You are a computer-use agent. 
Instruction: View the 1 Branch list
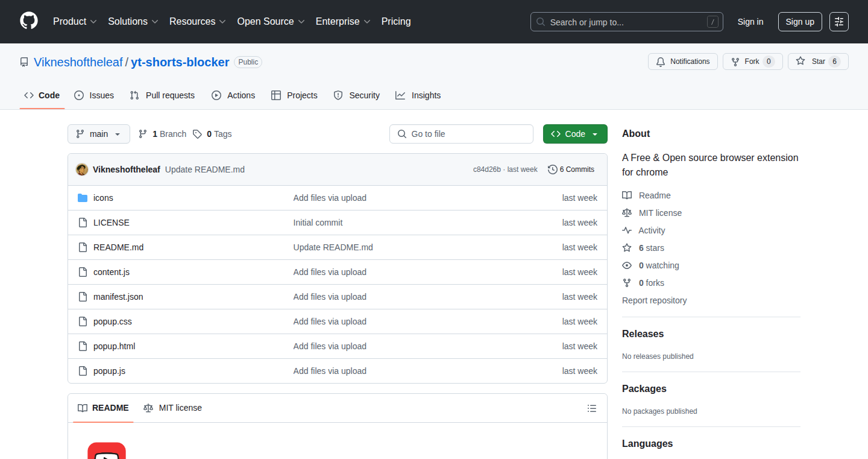(162, 134)
